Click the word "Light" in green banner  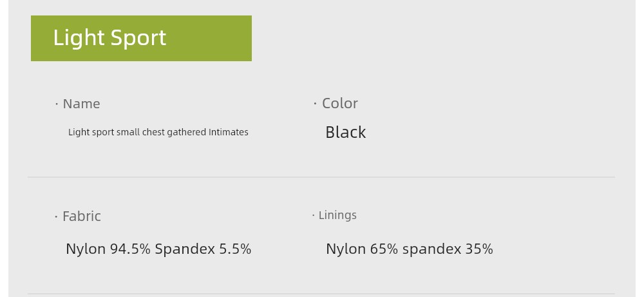[79, 38]
